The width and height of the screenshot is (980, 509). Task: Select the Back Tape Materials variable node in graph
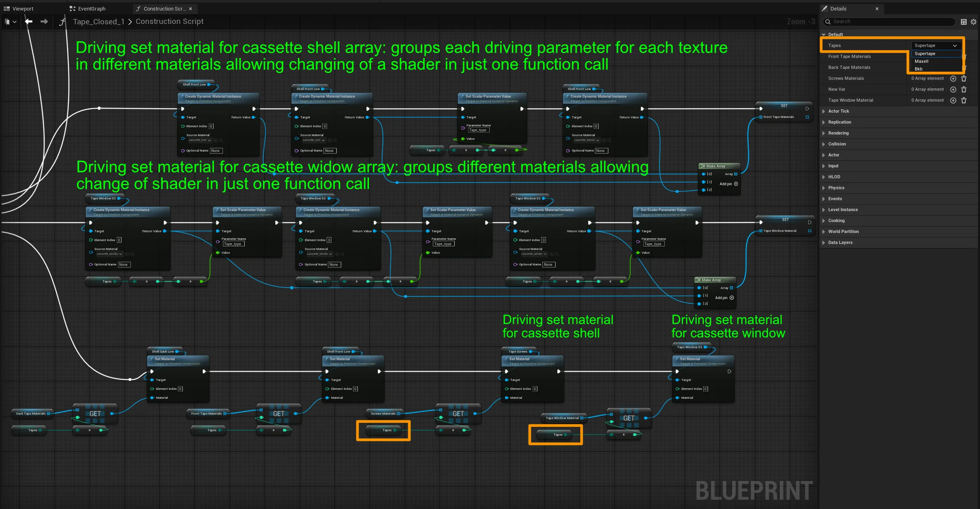[x=33, y=413]
